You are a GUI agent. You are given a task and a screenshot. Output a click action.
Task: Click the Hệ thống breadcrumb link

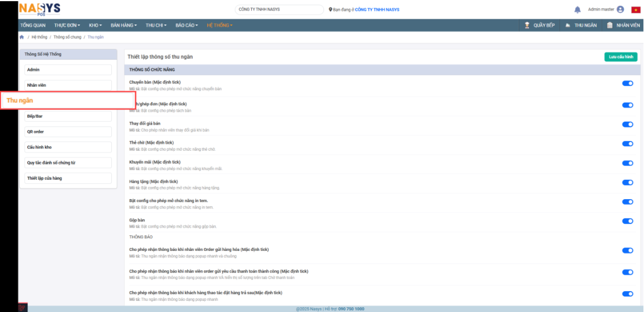[40, 37]
